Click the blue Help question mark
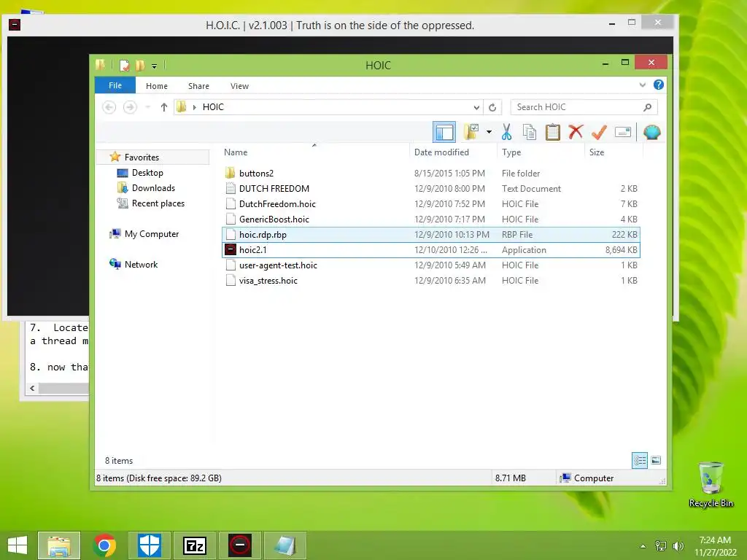This screenshot has height=560, width=747. pyautogui.click(x=659, y=85)
